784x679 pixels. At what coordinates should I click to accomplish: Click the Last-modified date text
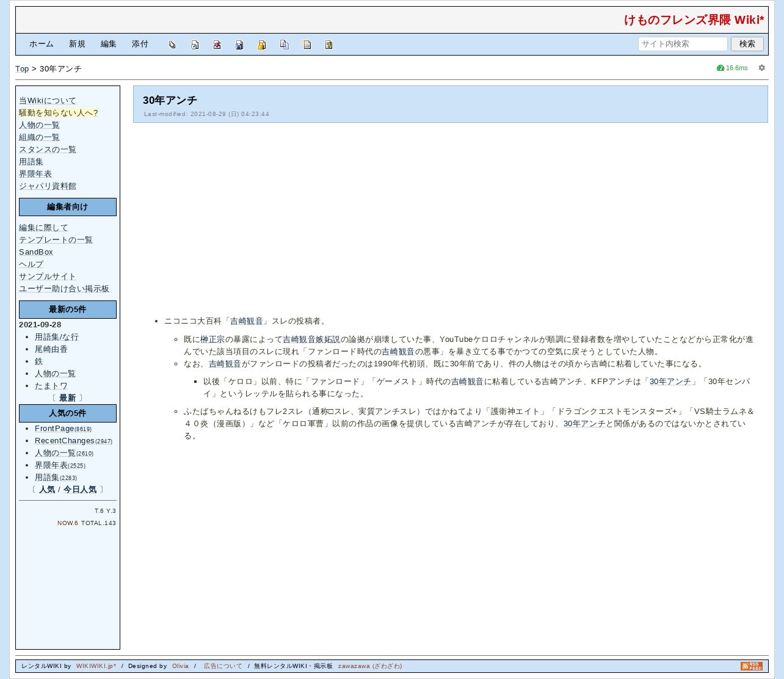pos(206,114)
